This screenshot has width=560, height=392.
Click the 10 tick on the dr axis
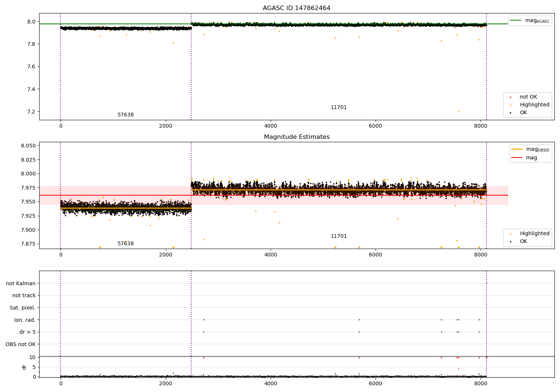tap(32, 358)
